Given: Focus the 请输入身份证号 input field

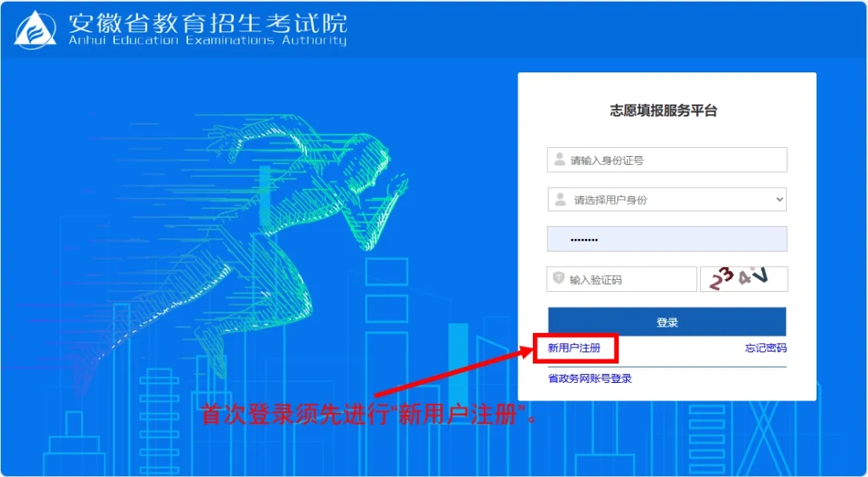Looking at the screenshot, I should 675,160.
